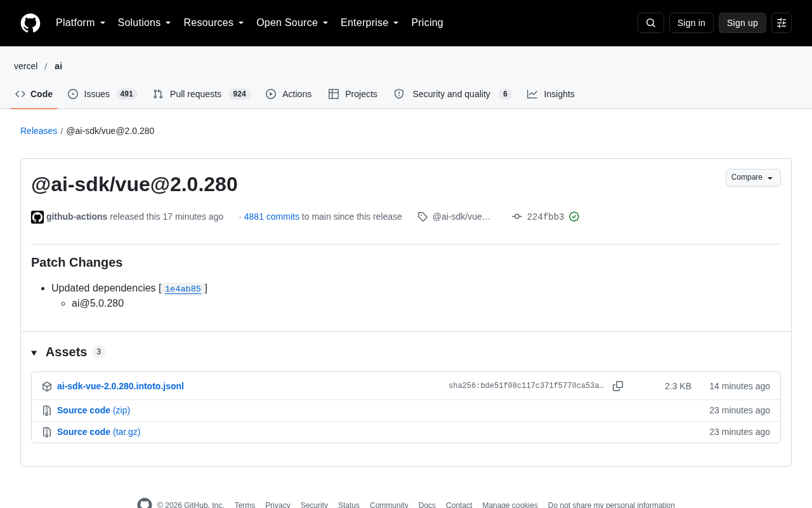Open commit 1e4ab85 link
The image size is (812, 508).
(183, 289)
